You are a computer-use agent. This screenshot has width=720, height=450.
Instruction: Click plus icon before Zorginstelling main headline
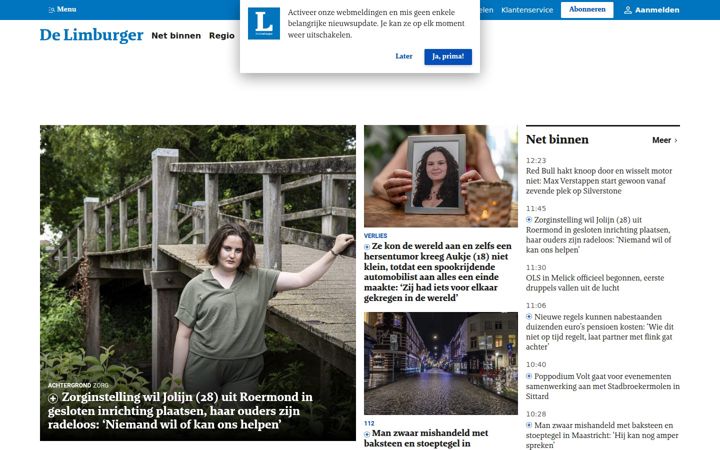53,398
